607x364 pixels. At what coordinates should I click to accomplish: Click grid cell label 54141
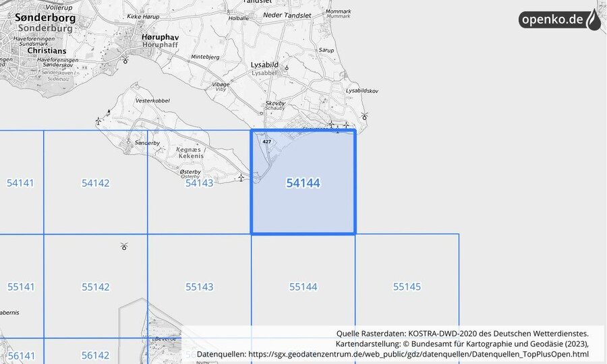point(20,183)
